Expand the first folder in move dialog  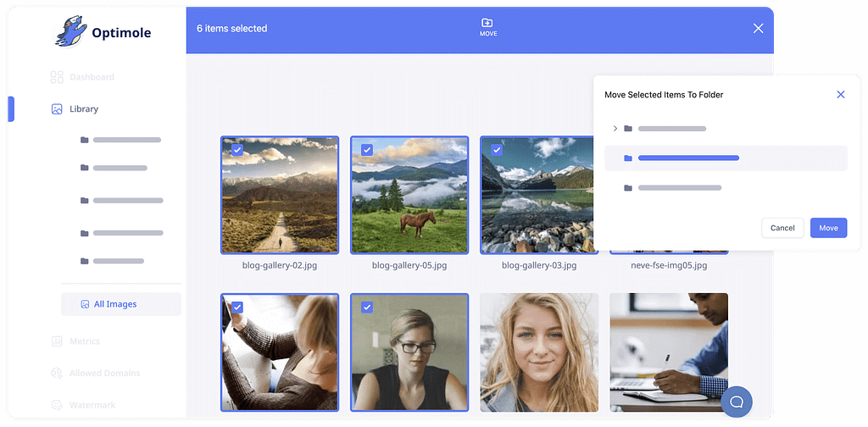[x=615, y=129]
